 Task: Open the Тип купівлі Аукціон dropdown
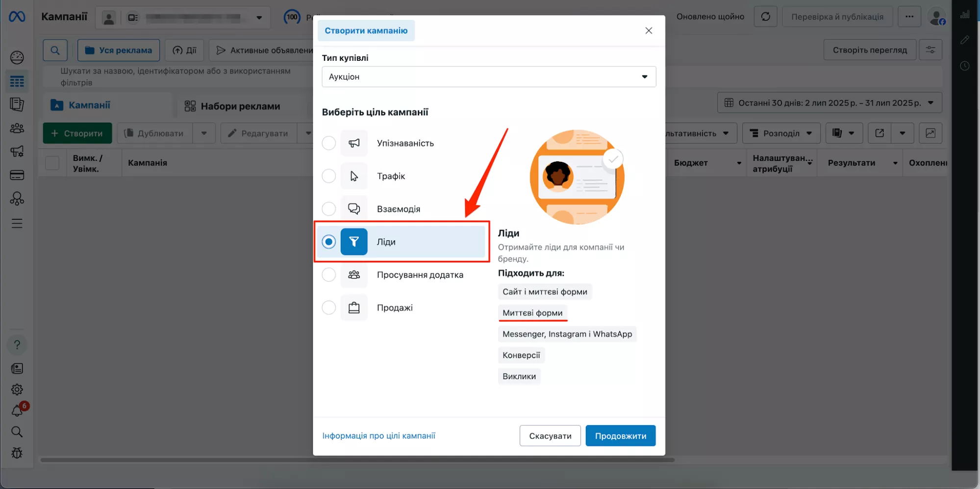click(488, 77)
